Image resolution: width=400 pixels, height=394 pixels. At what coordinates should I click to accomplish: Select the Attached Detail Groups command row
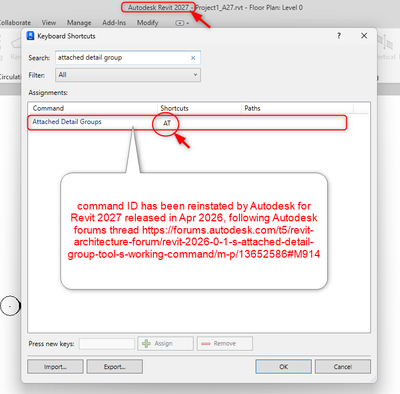coord(187,122)
